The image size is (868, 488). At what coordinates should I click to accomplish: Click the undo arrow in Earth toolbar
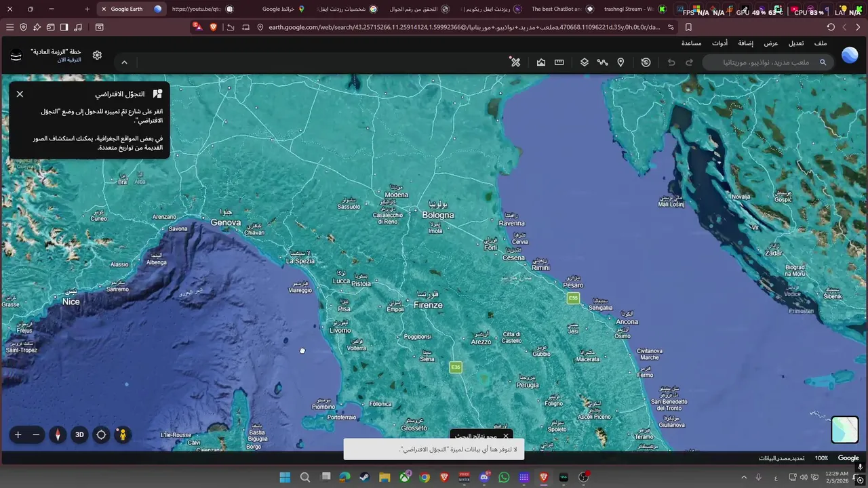[x=671, y=62]
